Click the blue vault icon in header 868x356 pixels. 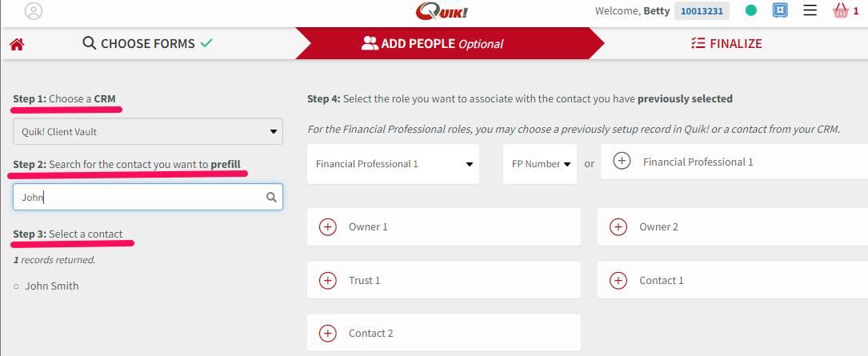click(780, 10)
